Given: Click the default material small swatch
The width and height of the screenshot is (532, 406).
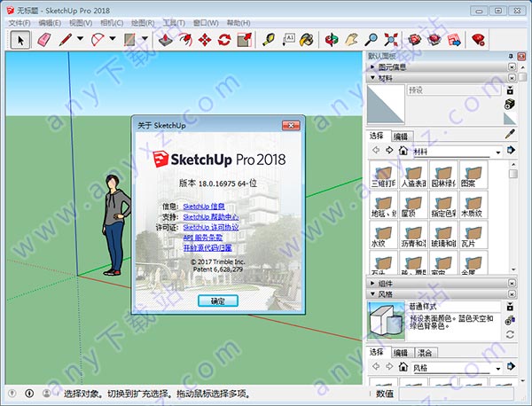Looking at the screenshot, I should point(510,119).
